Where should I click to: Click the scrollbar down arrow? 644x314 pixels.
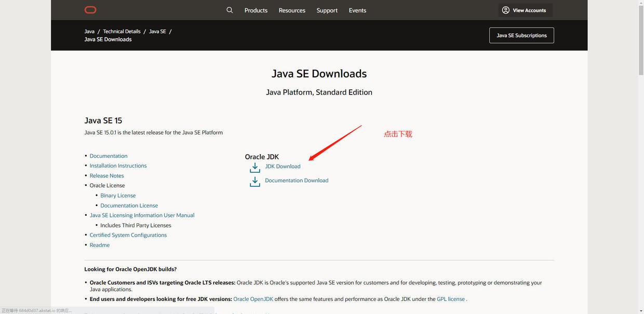coord(640,310)
